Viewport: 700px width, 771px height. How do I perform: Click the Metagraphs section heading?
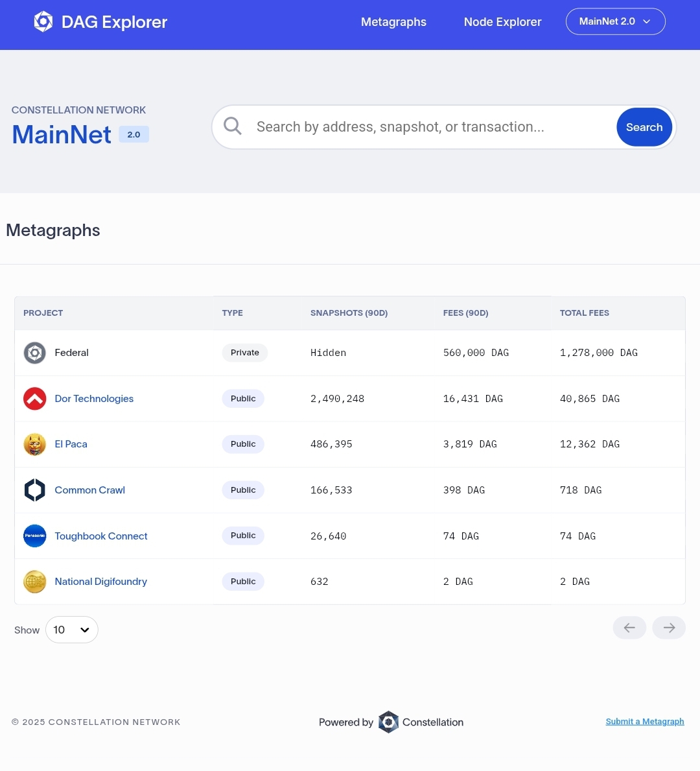53,230
